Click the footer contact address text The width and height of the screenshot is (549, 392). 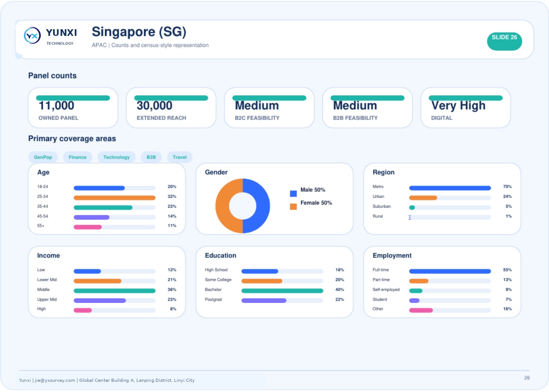(107, 380)
